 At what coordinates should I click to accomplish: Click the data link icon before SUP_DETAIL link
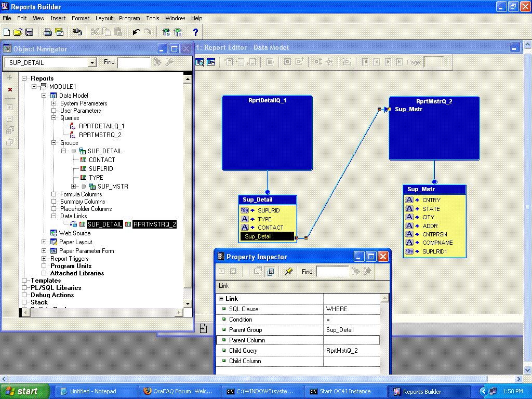[73, 224]
